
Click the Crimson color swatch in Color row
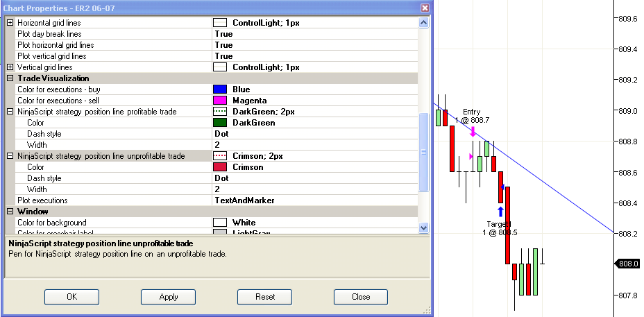coord(220,167)
